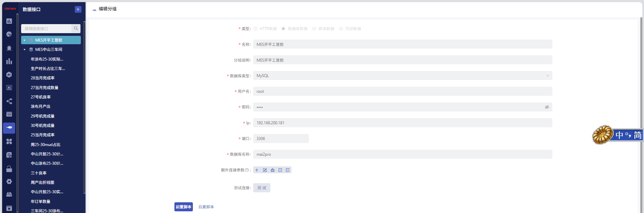
Task: Click the 数据库名称 field mai2pro
Action: [402, 154]
